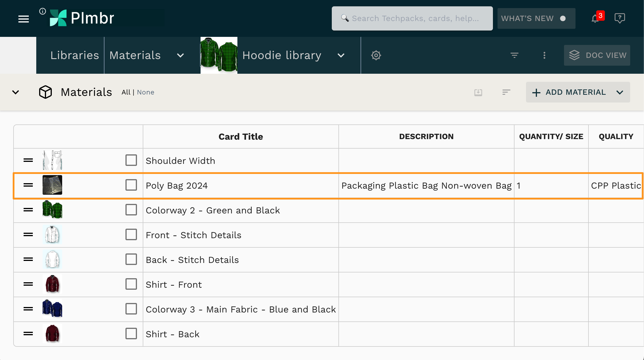Click the info icon beside Plmbr logo

tap(43, 11)
